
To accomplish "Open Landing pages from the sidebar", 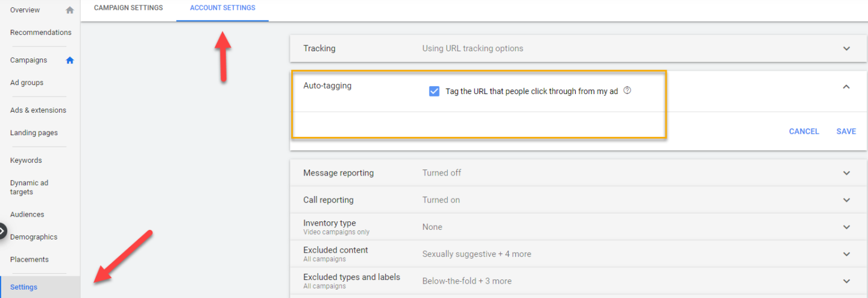I will tap(34, 133).
